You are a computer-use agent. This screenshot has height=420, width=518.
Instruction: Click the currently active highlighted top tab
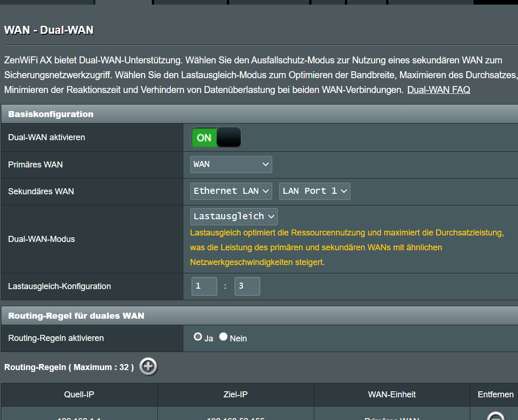(x=124, y=2)
